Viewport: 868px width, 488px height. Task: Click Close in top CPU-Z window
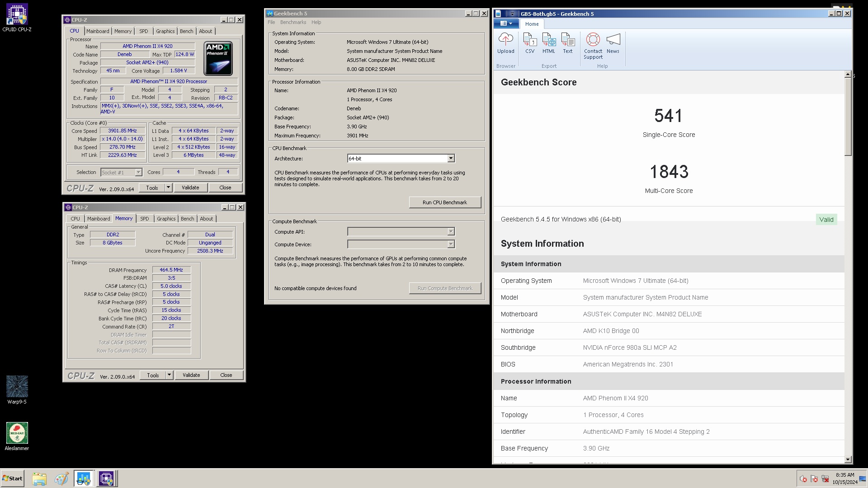pos(225,188)
